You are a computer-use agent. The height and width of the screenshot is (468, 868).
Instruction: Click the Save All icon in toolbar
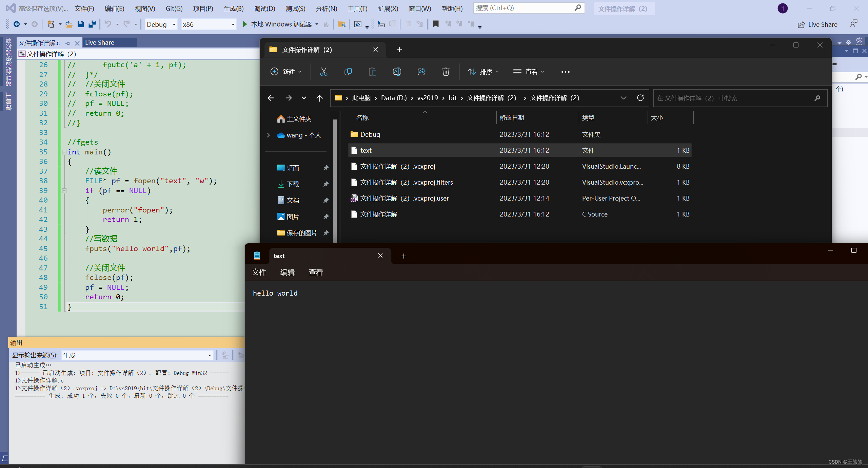pos(92,24)
